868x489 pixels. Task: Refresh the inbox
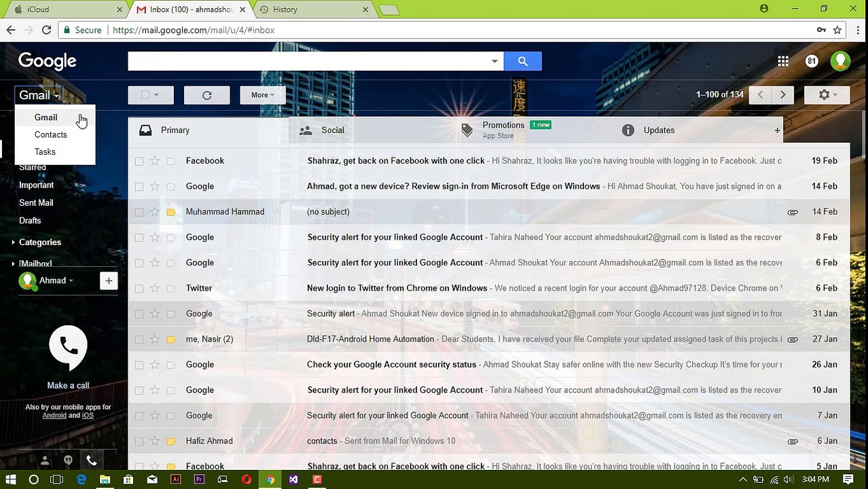tap(207, 95)
